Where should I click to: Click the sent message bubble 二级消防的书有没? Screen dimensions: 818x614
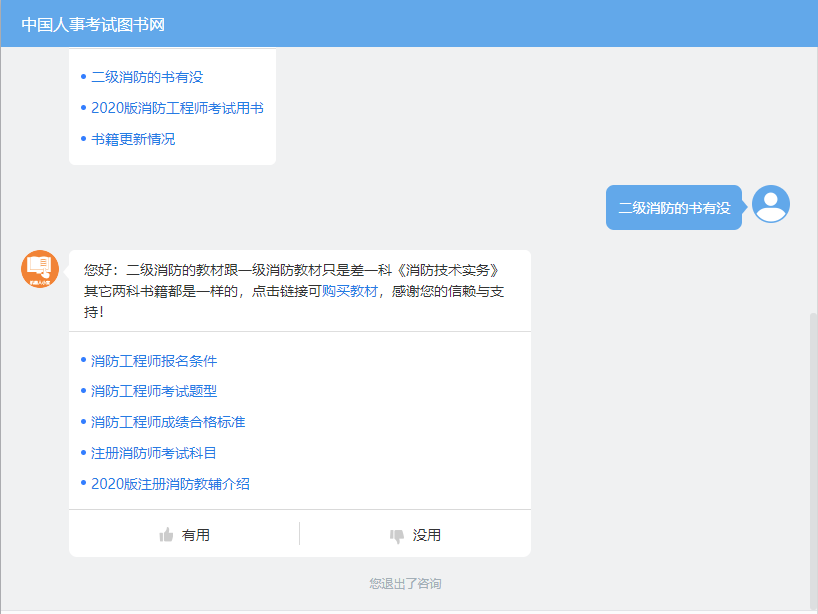[673, 208]
